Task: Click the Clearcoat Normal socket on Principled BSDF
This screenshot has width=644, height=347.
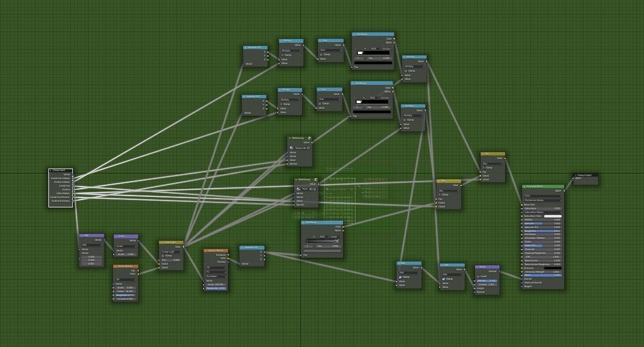Action: (521, 282)
